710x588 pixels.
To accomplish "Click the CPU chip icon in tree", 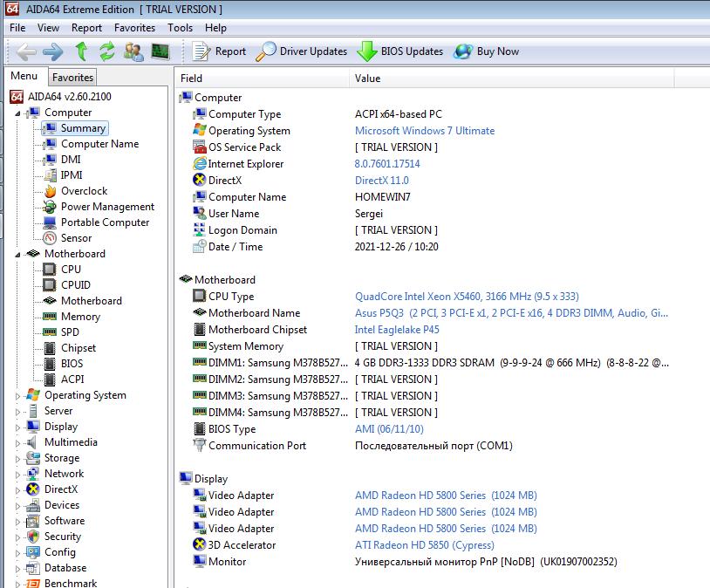I will point(50,269).
